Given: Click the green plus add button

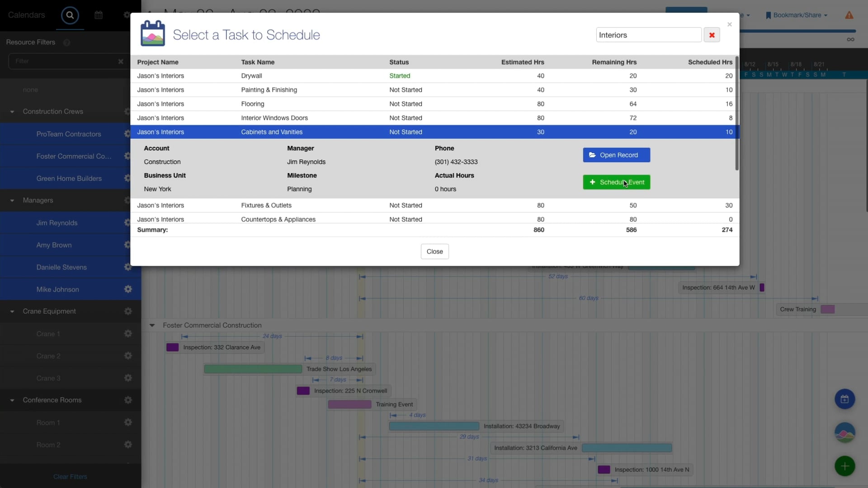Looking at the screenshot, I should coord(844,466).
